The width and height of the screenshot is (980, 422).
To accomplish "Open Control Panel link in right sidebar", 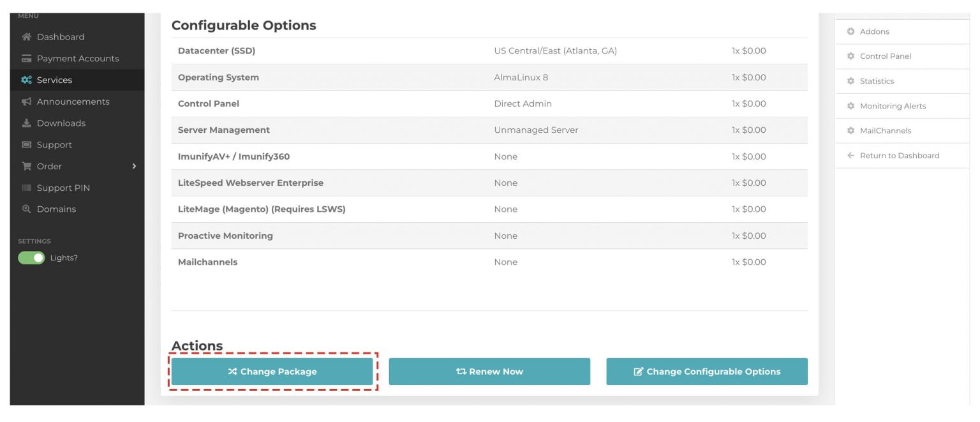I will (x=885, y=56).
